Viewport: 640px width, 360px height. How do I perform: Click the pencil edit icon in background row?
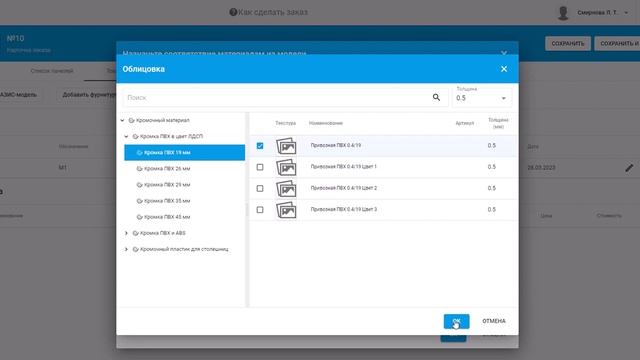(629, 168)
